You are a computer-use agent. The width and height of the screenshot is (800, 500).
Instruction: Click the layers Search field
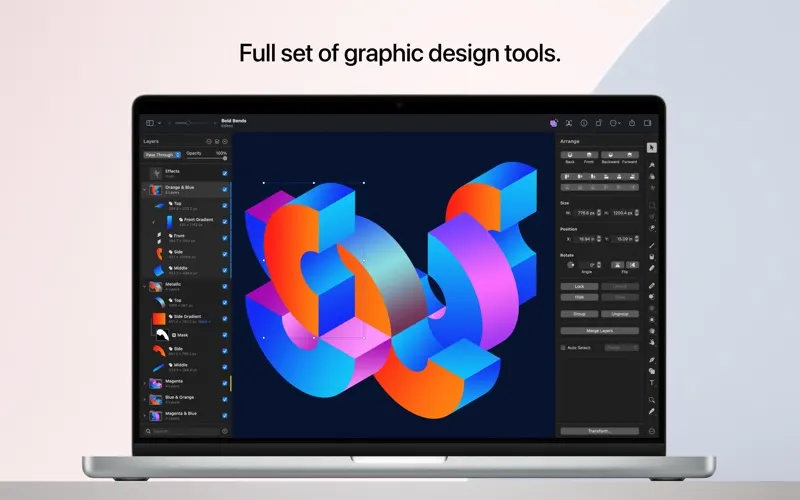click(x=183, y=431)
